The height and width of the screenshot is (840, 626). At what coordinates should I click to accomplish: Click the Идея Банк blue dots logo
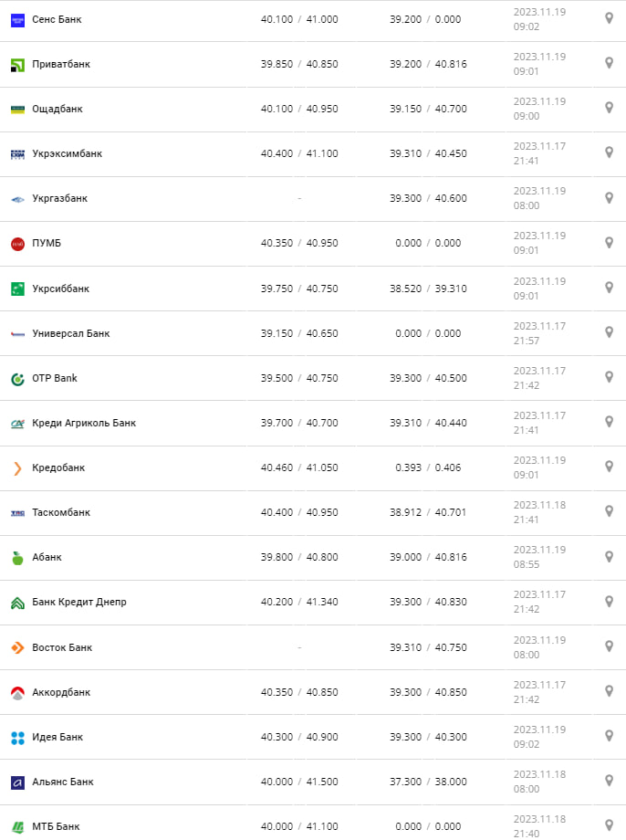pyautogui.click(x=17, y=737)
